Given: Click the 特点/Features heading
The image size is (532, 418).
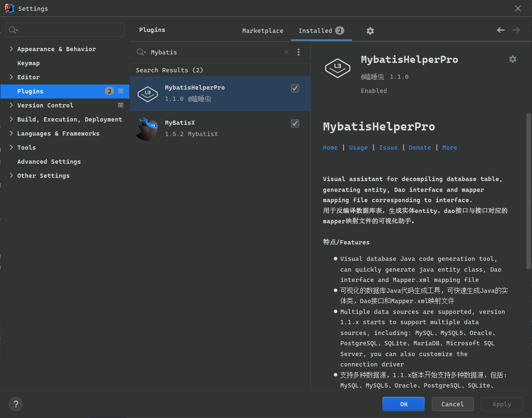Looking at the screenshot, I should 346,242.
